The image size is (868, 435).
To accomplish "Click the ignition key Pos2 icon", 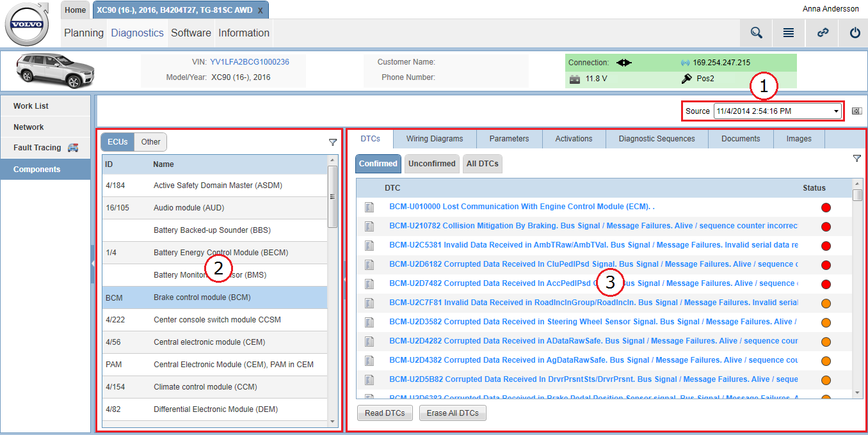I will [686, 79].
